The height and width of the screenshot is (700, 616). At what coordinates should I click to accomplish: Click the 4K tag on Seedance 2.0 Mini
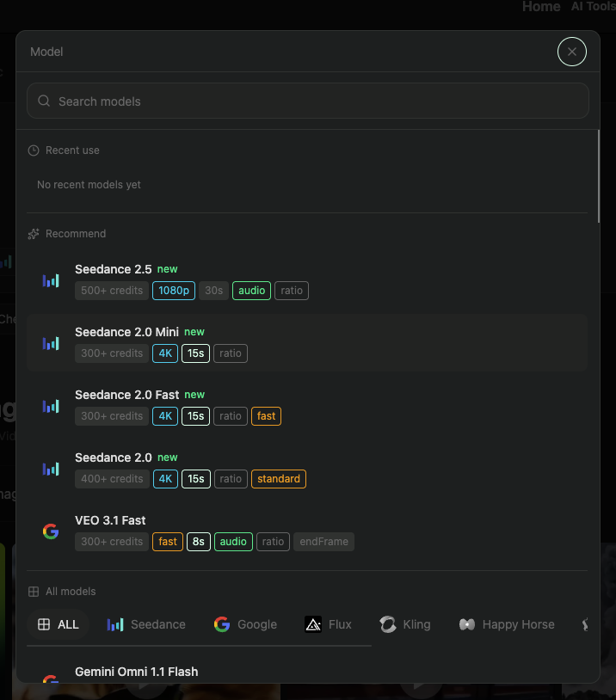(165, 353)
